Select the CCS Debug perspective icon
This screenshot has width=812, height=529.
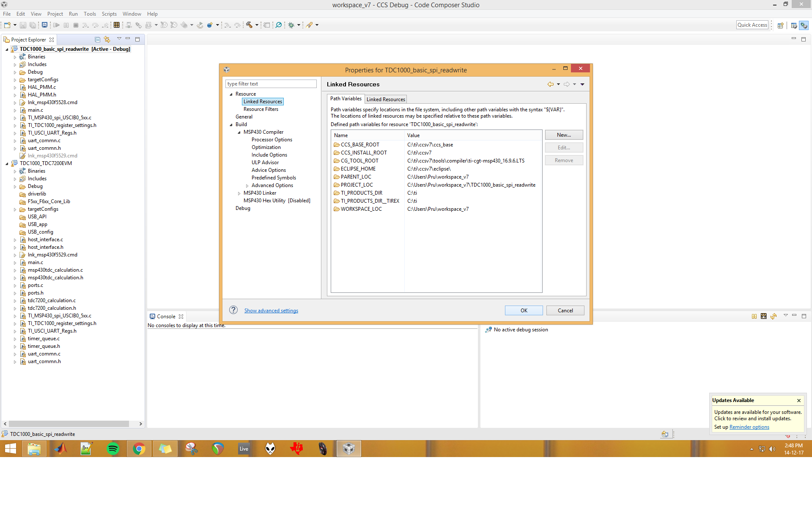[804, 25]
